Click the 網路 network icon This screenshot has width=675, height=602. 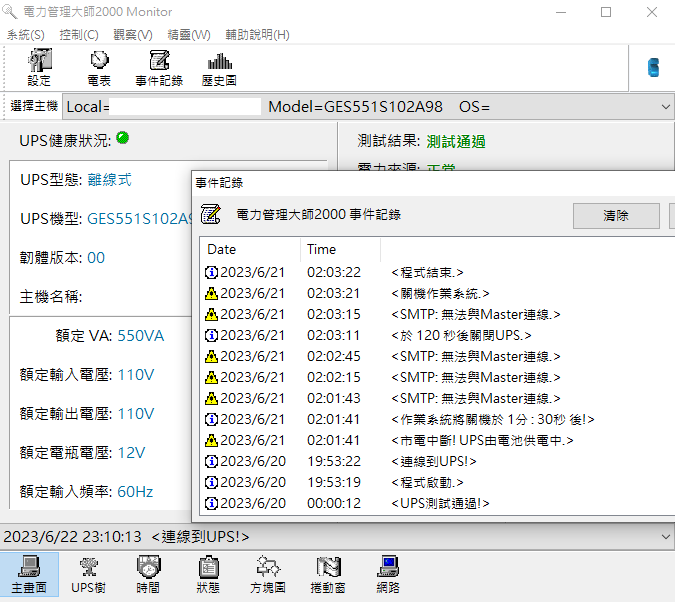point(388,575)
